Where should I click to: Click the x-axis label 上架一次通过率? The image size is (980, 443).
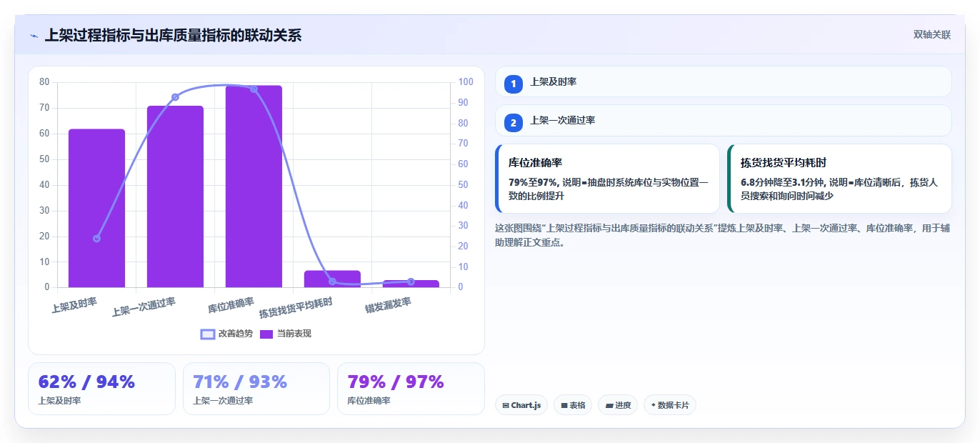(x=144, y=307)
